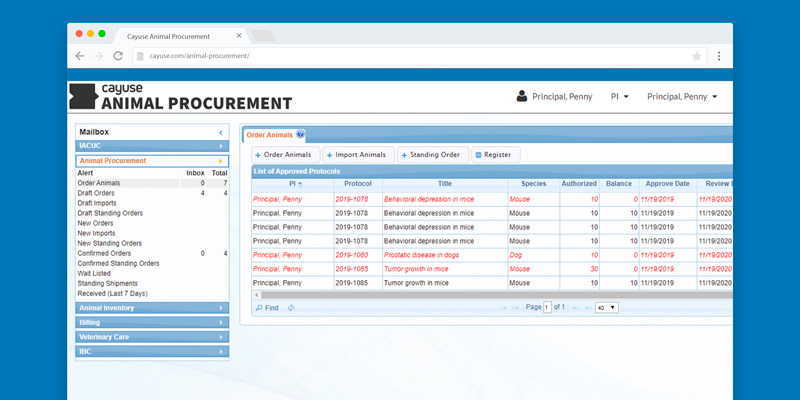Sort by the Balance column header
Screen dimensions: 800x400
click(x=619, y=184)
